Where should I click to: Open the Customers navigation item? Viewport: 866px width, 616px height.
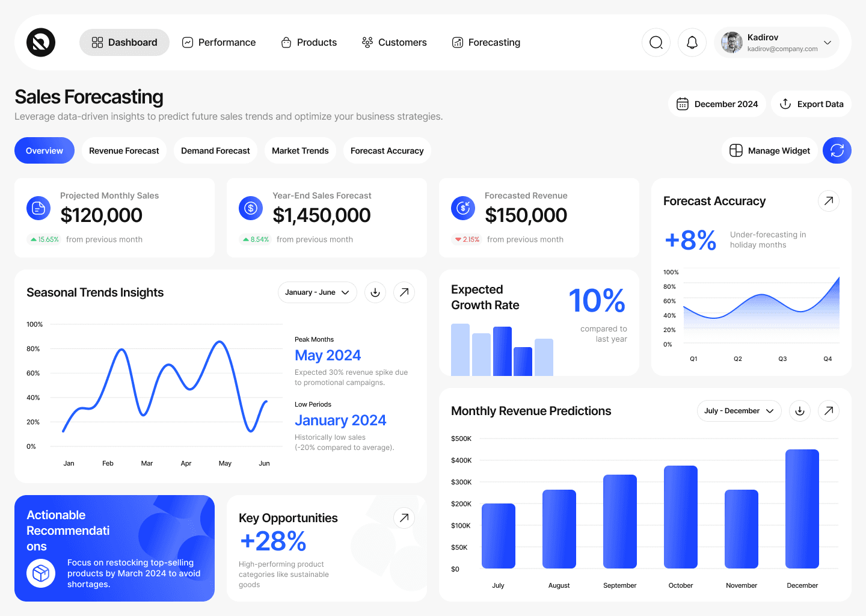(395, 42)
